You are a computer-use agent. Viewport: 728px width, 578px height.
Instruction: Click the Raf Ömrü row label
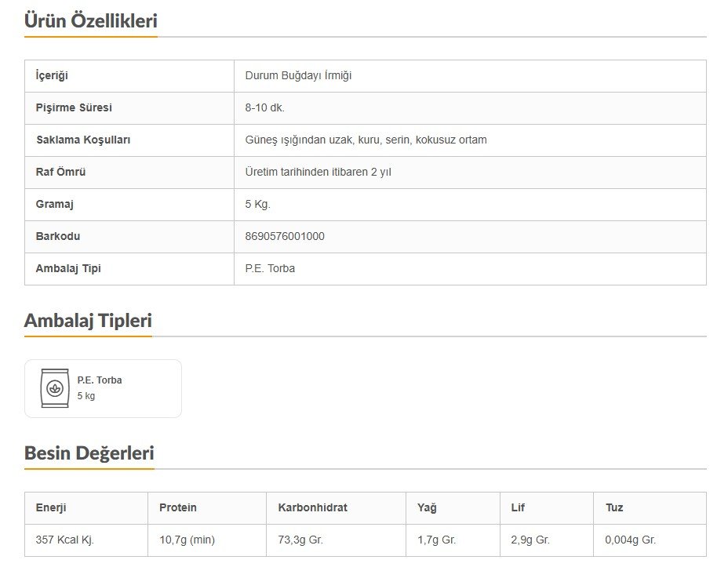[x=61, y=173]
